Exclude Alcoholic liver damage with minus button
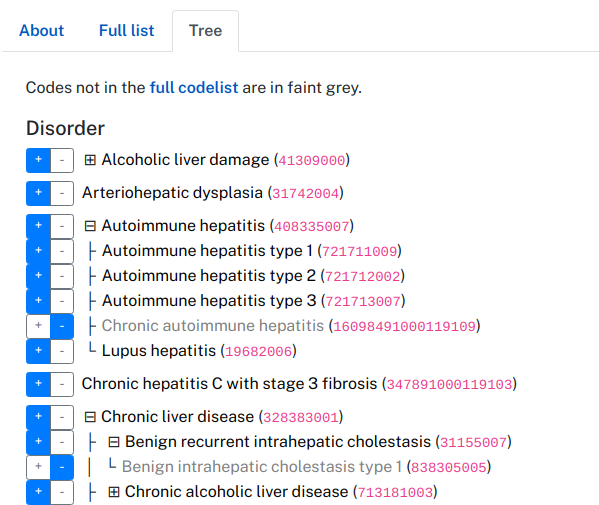Viewport: 599px width, 505px height. [x=62, y=160]
